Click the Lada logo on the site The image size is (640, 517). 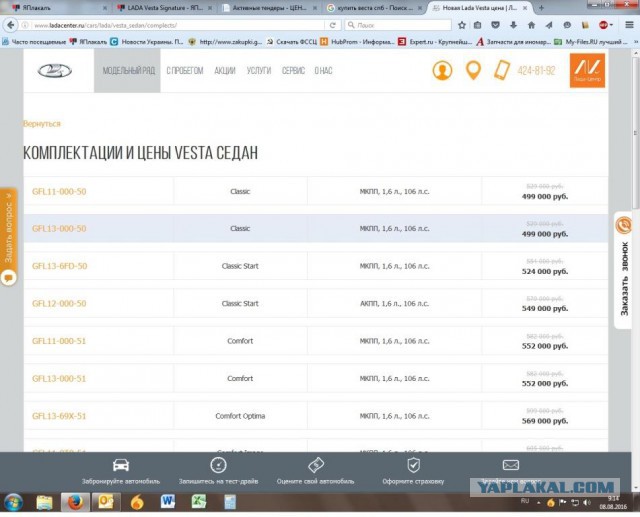pos(55,71)
